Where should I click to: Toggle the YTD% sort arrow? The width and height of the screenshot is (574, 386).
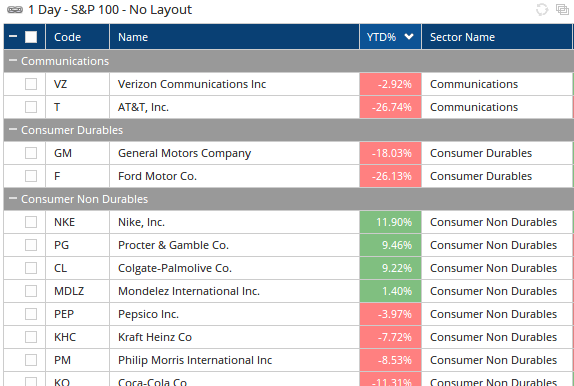(x=409, y=37)
